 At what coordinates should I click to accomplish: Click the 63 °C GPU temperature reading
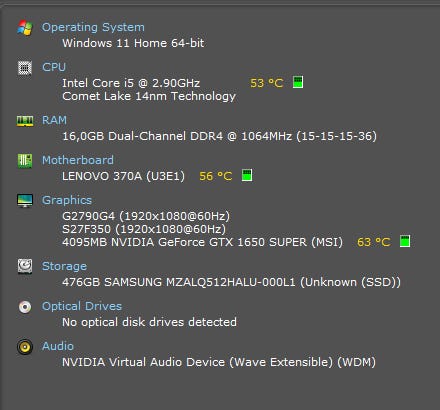pos(374,242)
